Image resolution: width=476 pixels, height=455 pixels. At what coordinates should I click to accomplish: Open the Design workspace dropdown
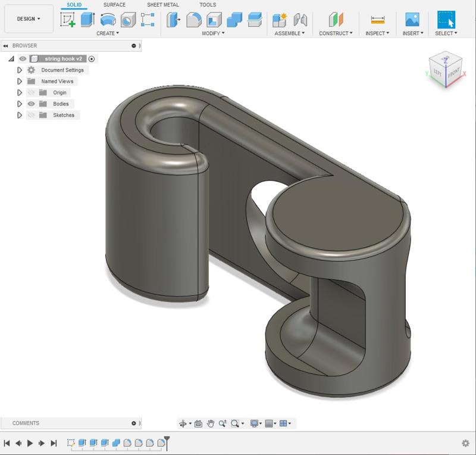[29, 19]
